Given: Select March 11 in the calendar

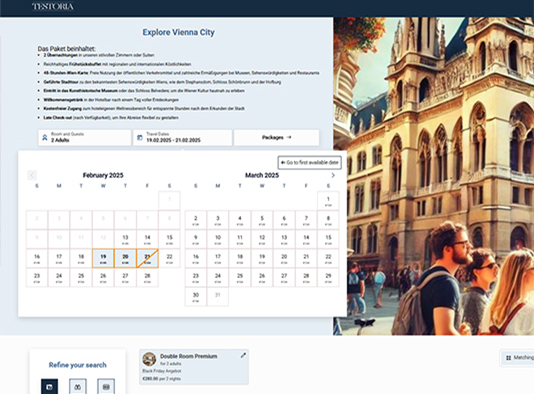Looking at the screenshot, I should pos(240,239).
